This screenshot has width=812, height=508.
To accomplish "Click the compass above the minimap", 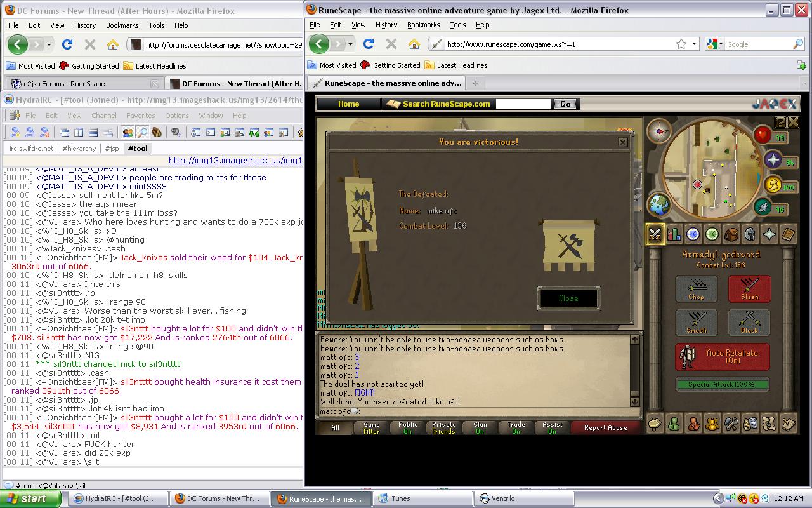I will point(659,131).
